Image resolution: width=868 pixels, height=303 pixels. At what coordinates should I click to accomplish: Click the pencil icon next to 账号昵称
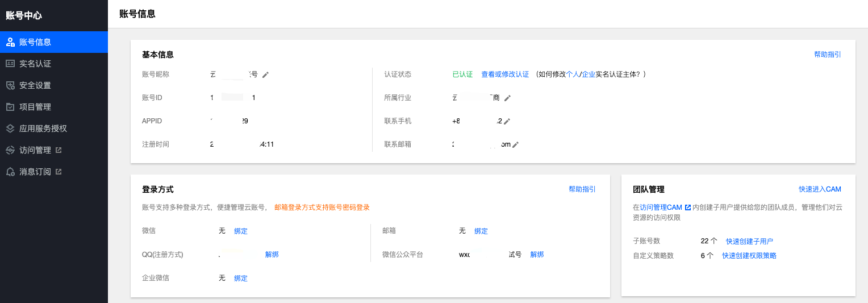[265, 74]
